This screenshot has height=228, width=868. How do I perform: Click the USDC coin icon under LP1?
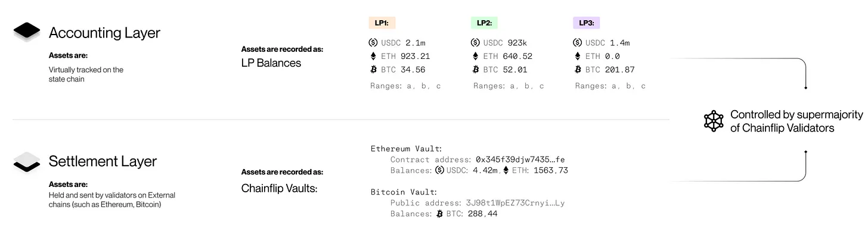[x=374, y=43]
